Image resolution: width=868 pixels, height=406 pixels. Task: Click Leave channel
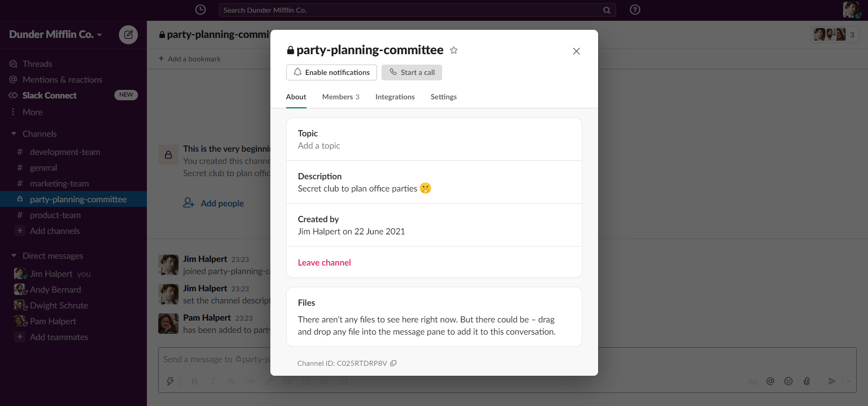click(324, 262)
